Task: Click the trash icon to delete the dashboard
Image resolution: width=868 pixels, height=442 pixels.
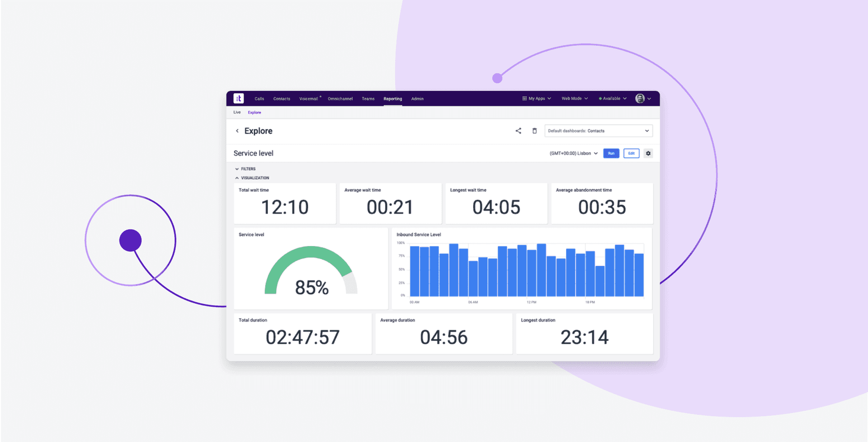Action: (534, 131)
